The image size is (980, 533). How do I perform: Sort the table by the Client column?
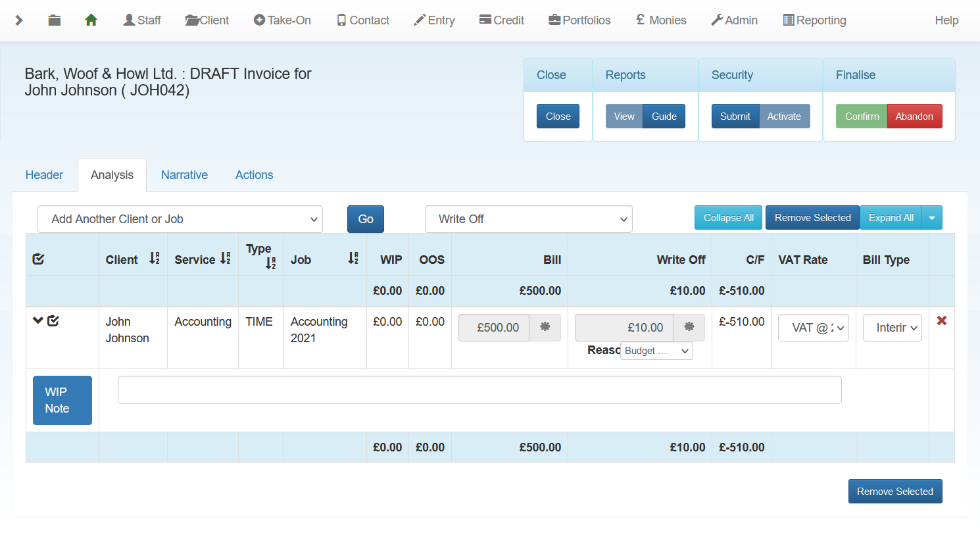coord(154,259)
